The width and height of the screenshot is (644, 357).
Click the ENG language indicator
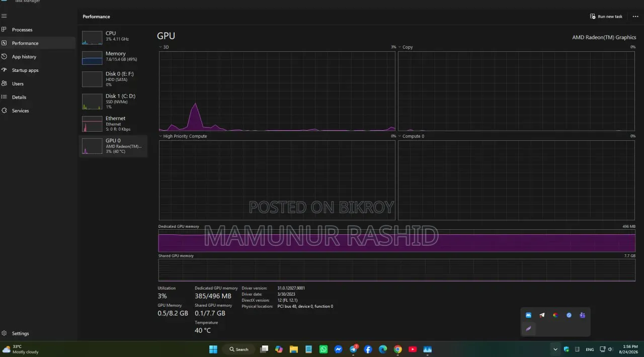[590, 349]
